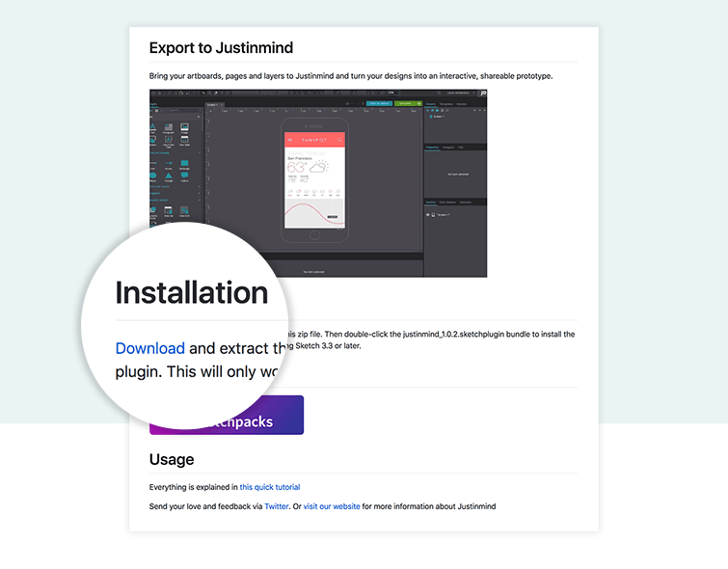Switch to the Properties panel tab
Screen dimensions: 728x569
[433, 147]
